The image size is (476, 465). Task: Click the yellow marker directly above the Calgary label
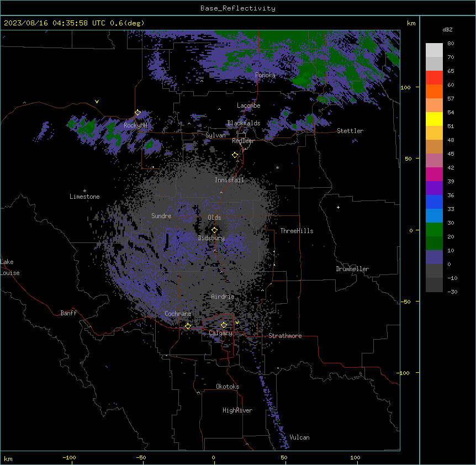[x=224, y=325]
